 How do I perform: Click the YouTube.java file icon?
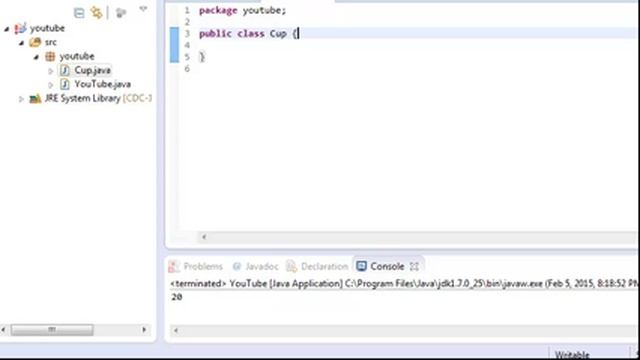[64, 84]
